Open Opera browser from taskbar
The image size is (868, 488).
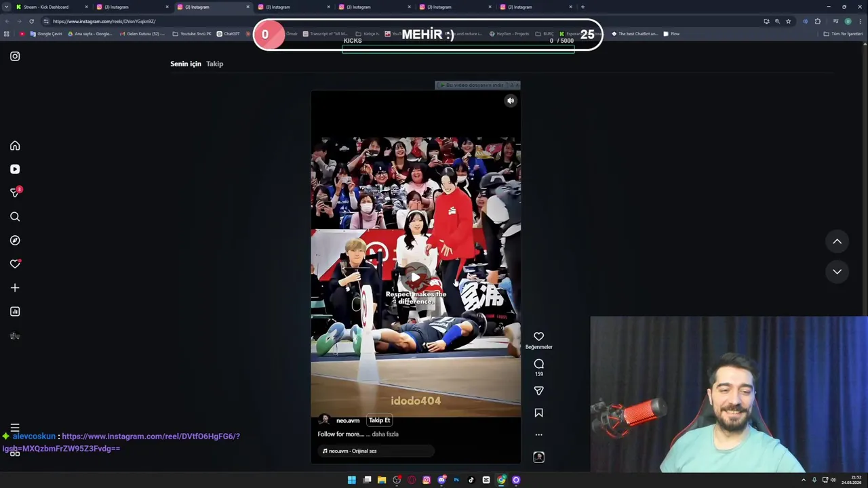[x=412, y=480]
